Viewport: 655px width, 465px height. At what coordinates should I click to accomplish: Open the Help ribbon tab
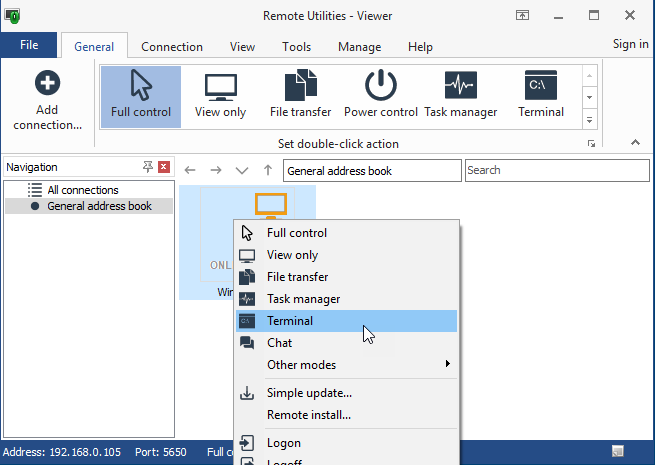pyautogui.click(x=420, y=46)
